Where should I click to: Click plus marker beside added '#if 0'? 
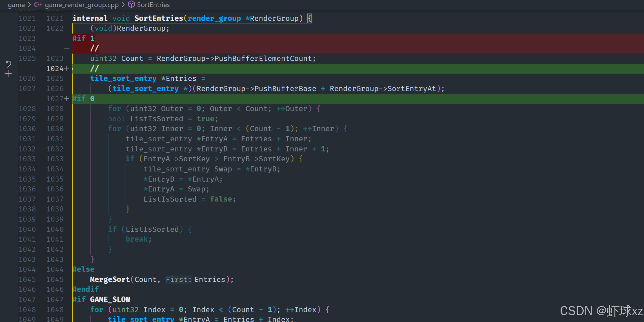67,99
